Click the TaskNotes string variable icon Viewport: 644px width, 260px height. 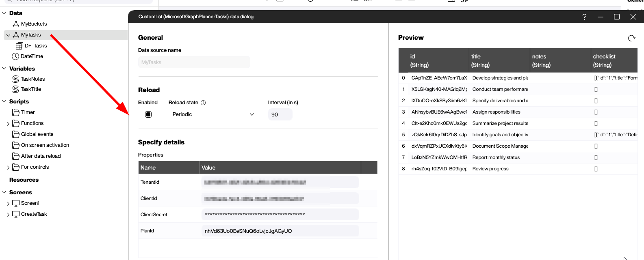[x=15, y=79]
